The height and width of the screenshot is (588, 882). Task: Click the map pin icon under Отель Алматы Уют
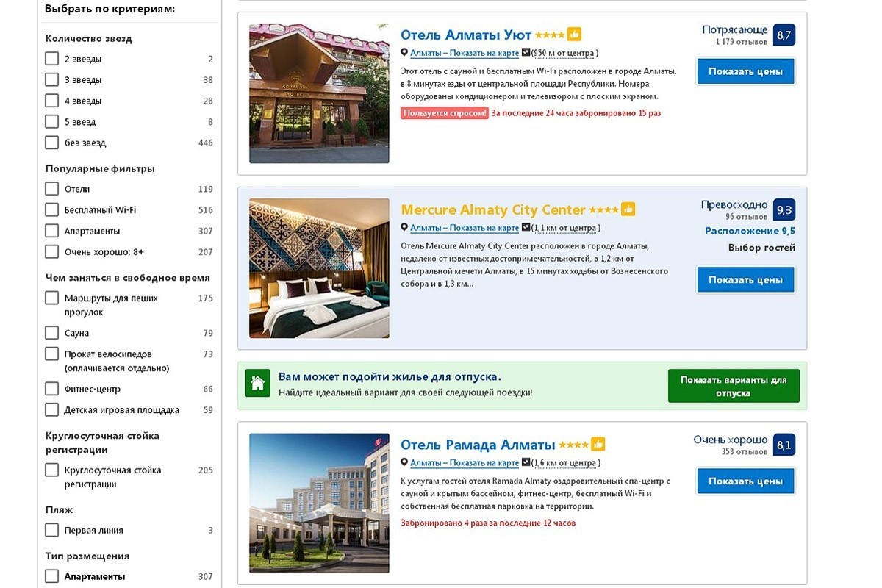(x=404, y=53)
